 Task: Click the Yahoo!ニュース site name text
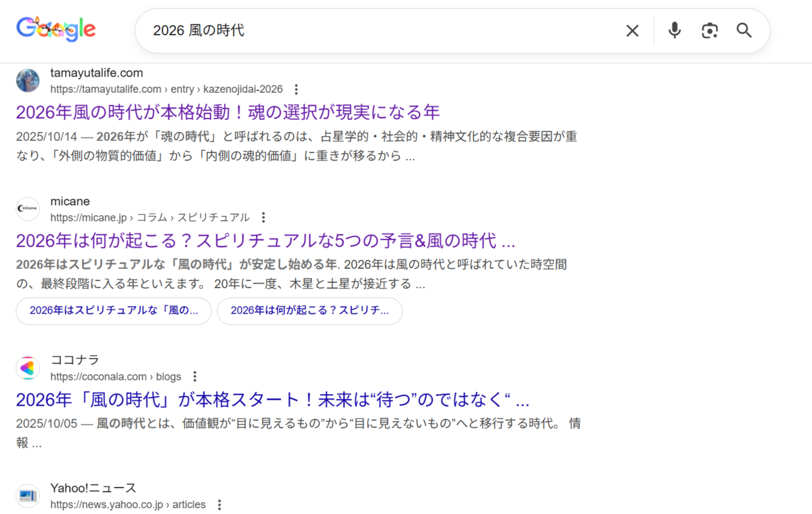pos(93,488)
